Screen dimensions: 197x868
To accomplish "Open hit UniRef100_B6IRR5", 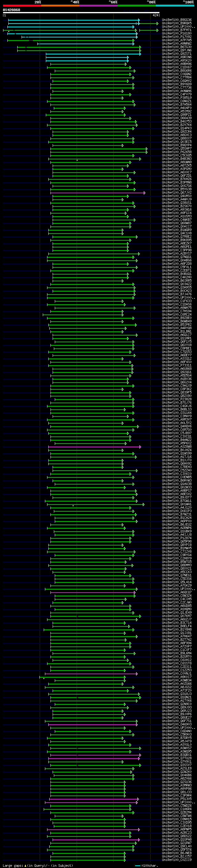I will (x=177, y=281).
